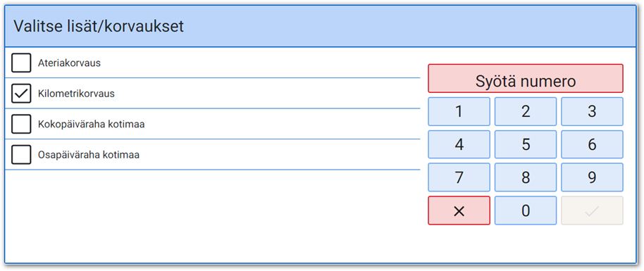Select digit 4 on the keypad
Viewport: 644px width, 271px height.
pos(459,144)
